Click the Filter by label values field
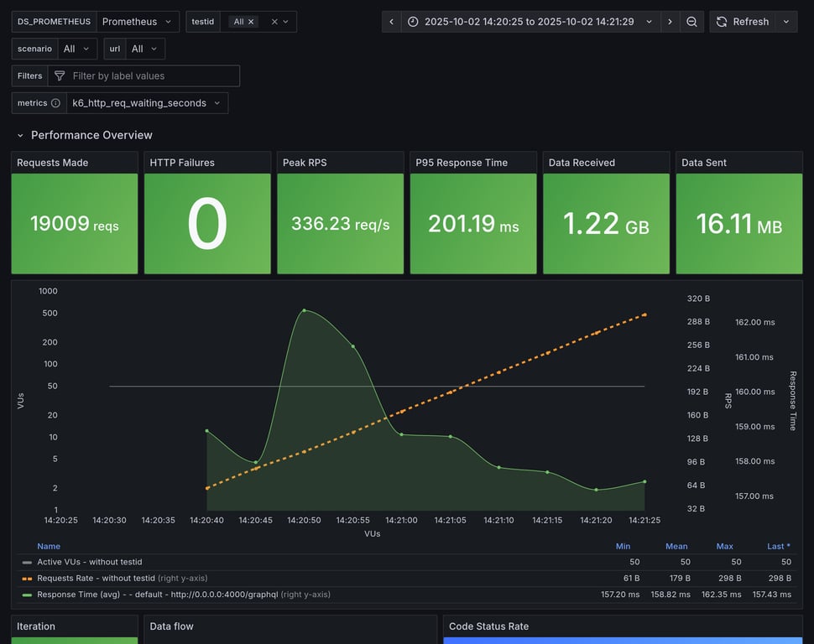This screenshot has width=814, height=644. tap(151, 75)
